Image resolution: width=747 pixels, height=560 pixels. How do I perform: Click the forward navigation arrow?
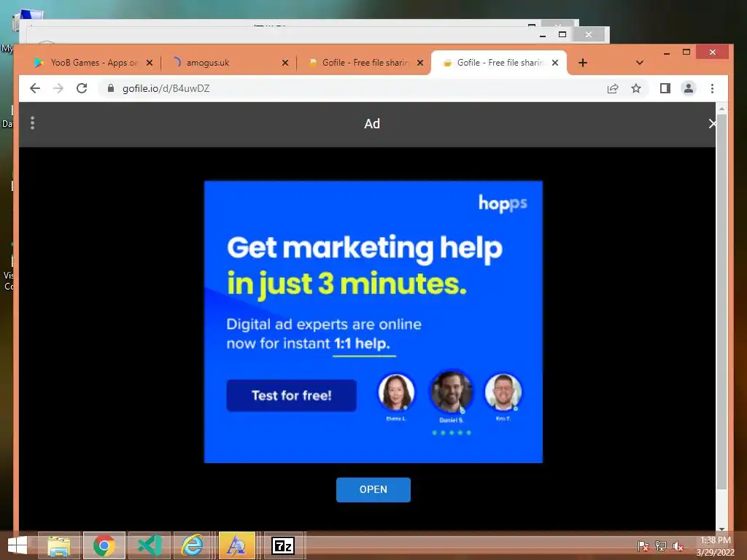(58, 88)
